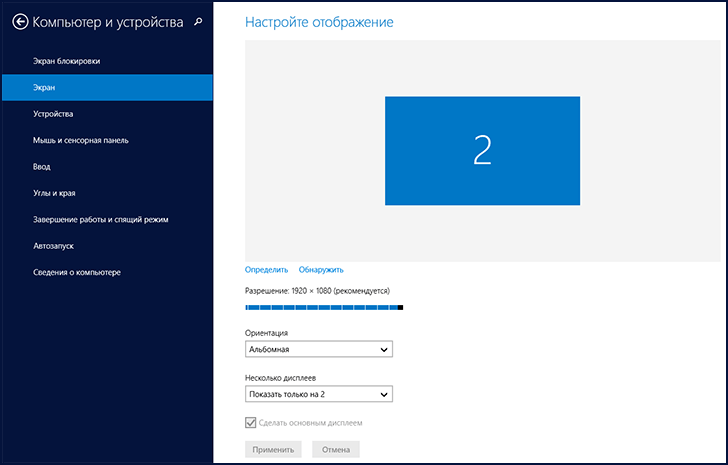Click the chevron beside 'Показать только на 2'
The width and height of the screenshot is (728, 465).
384,394
